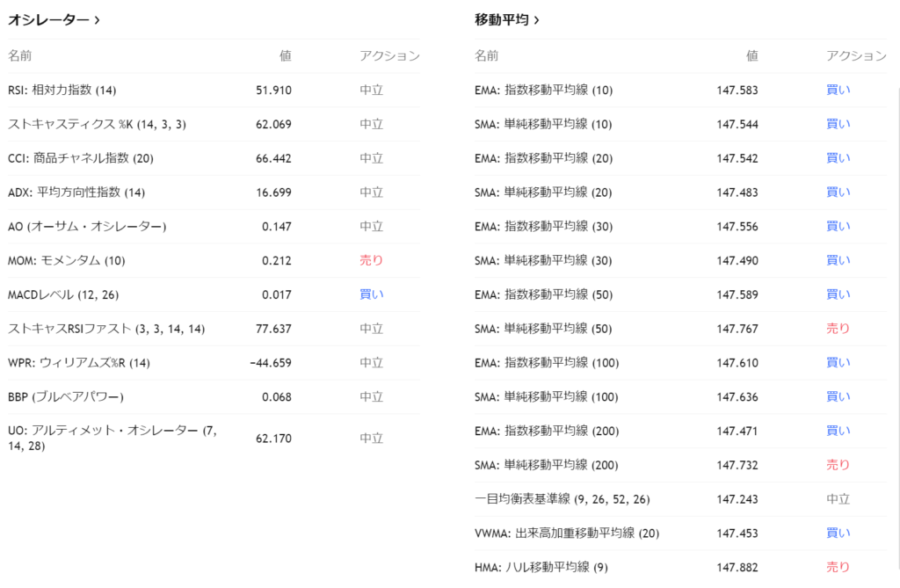This screenshot has width=900, height=588.
Task: Click the VWMA: 出来高加重移動平均線 (20) label
Action: [567, 534]
